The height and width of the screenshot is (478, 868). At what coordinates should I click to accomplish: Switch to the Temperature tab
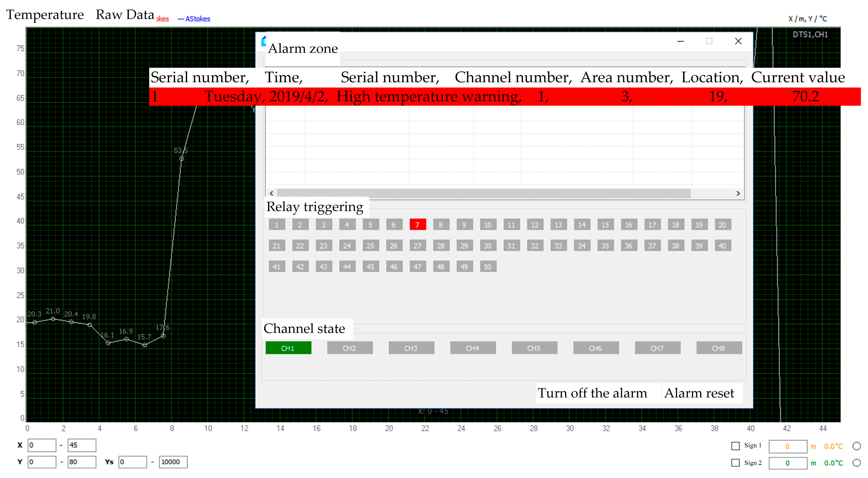pos(45,15)
